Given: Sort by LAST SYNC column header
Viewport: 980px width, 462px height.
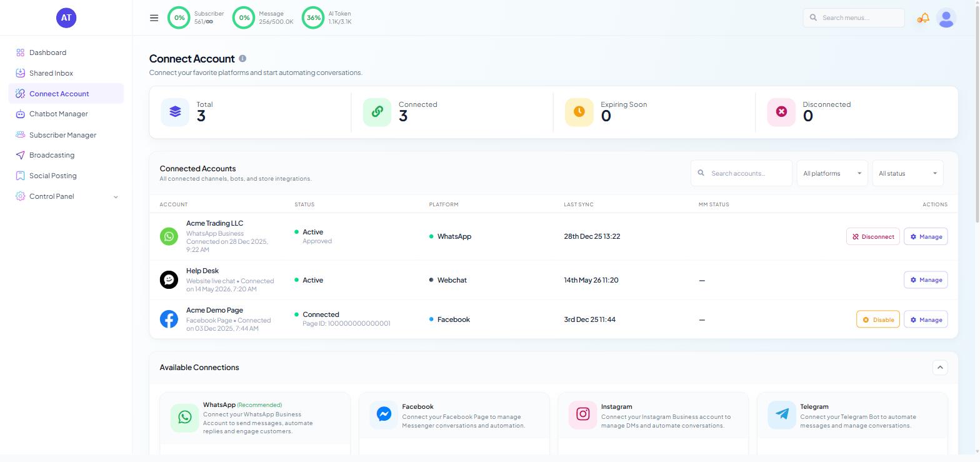Looking at the screenshot, I should (579, 204).
